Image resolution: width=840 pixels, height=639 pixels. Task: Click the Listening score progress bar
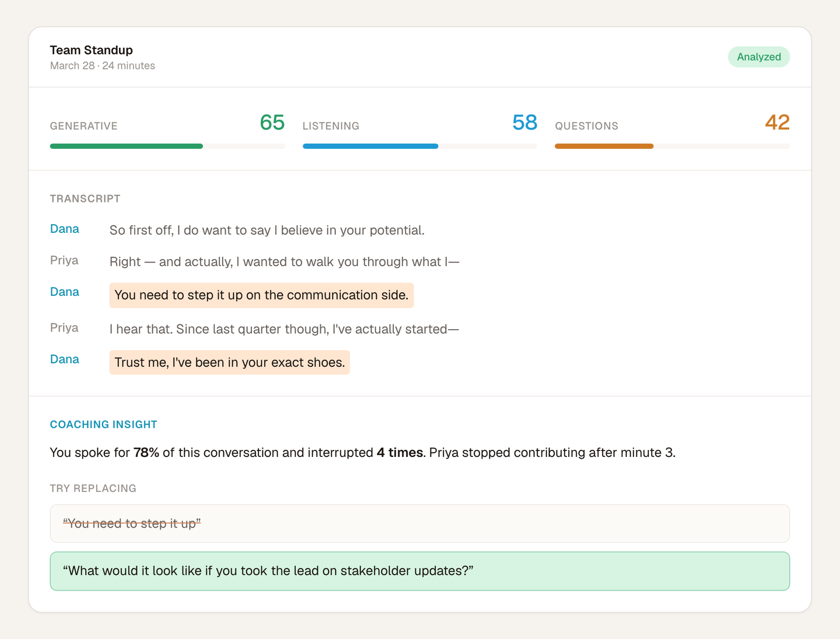coord(420,146)
